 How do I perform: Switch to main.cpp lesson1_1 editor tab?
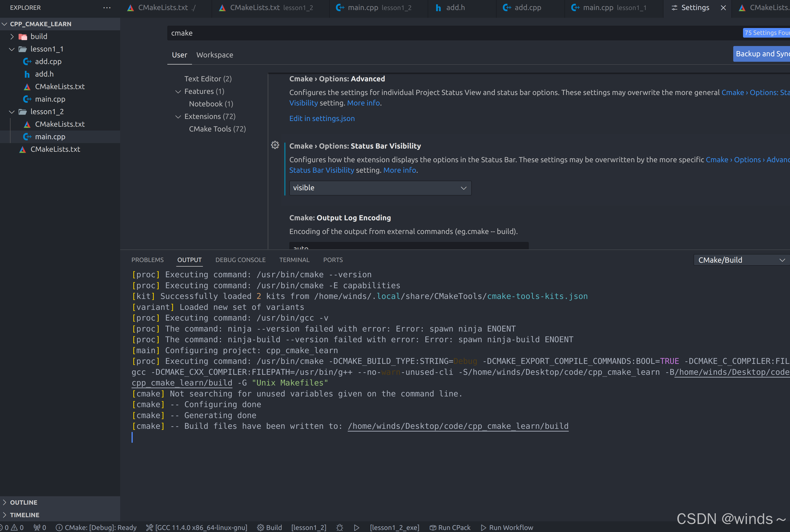coord(614,8)
